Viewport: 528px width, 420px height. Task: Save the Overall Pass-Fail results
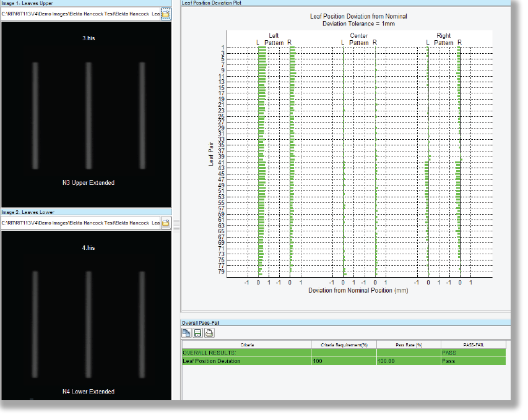click(198, 333)
